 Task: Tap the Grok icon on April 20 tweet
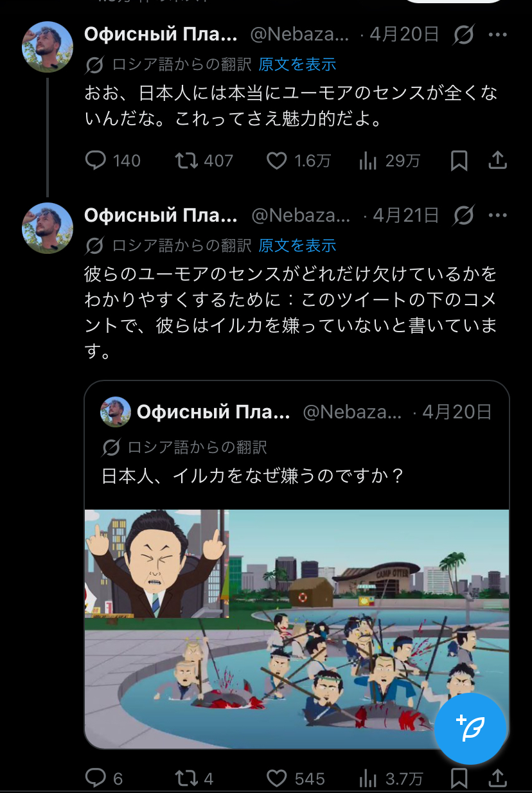click(x=463, y=35)
